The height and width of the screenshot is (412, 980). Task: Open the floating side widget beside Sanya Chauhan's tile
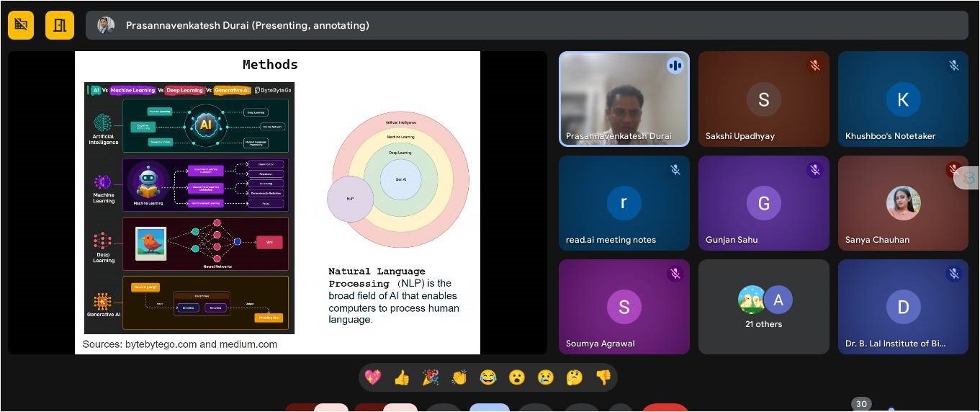coord(967,177)
